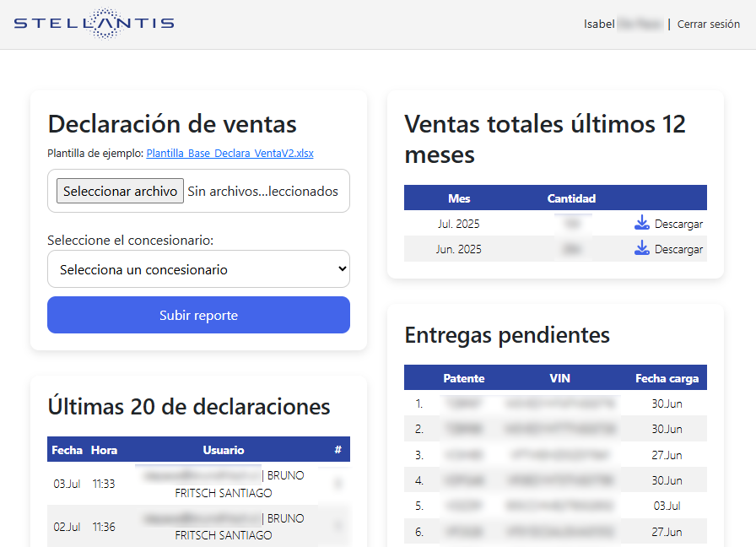Viewport: 756px width, 547px height.
Task: Click the Isabel user name
Action: 599,24
